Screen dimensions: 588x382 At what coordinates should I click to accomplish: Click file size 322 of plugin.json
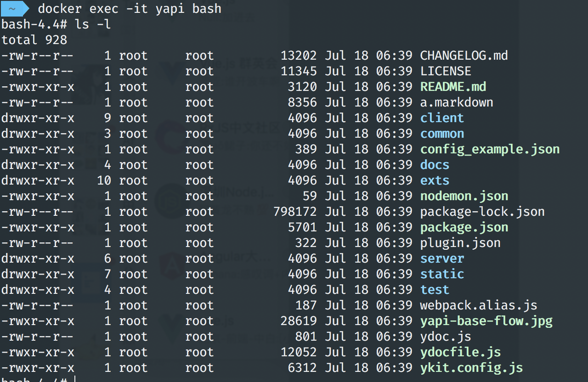tap(306, 243)
